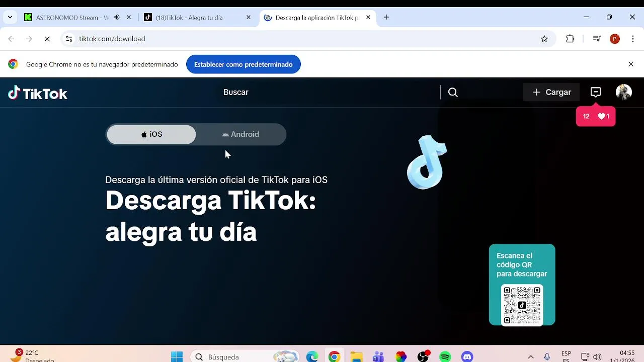This screenshot has height=362, width=644.
Task: Click the taskbar Búsqueda search box
Action: tap(245, 356)
